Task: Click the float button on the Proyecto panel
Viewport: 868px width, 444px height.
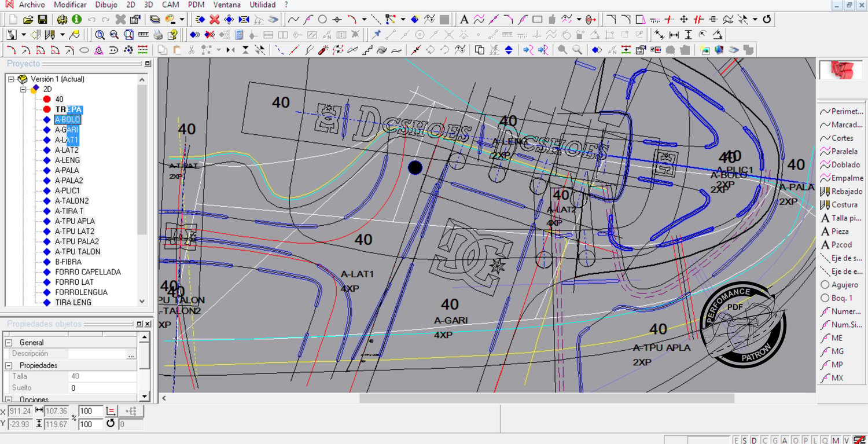Action: tap(148, 64)
